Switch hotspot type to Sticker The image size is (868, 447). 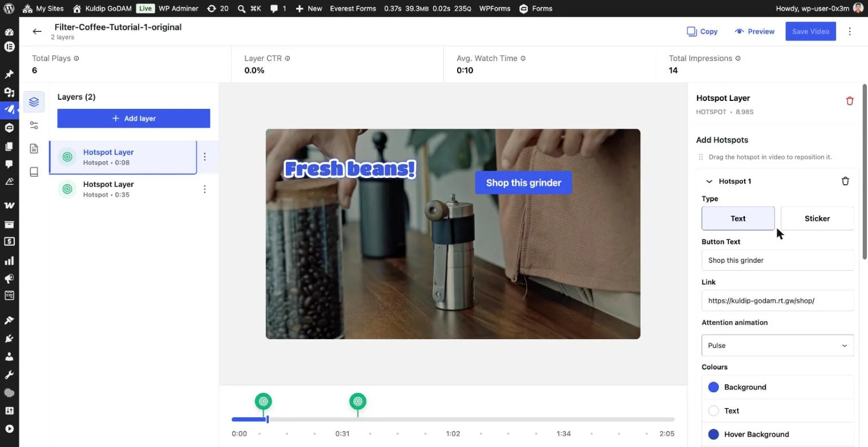tap(817, 218)
